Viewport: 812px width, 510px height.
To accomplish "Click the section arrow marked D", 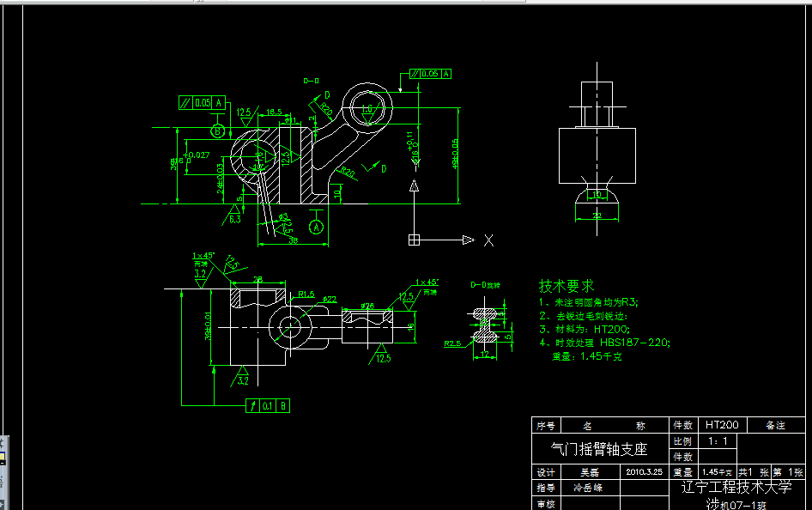I will (326, 94).
